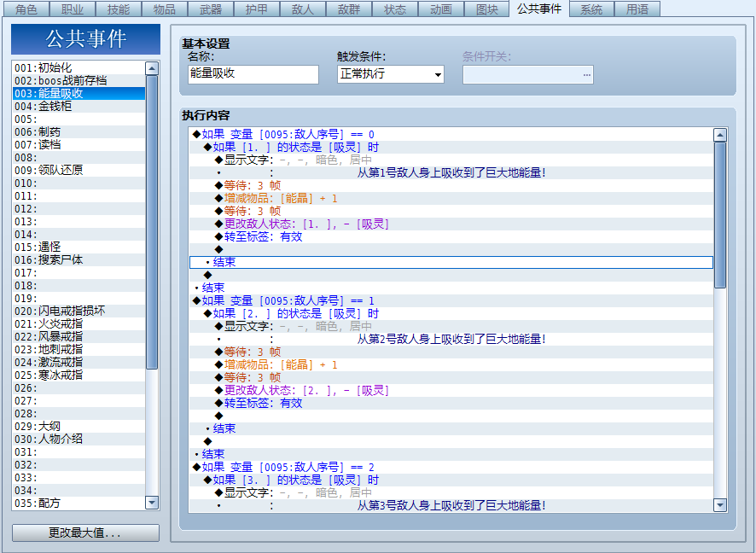Select event 006:制药
Image resolution: width=756 pixels, height=553 pixels.
79,131
